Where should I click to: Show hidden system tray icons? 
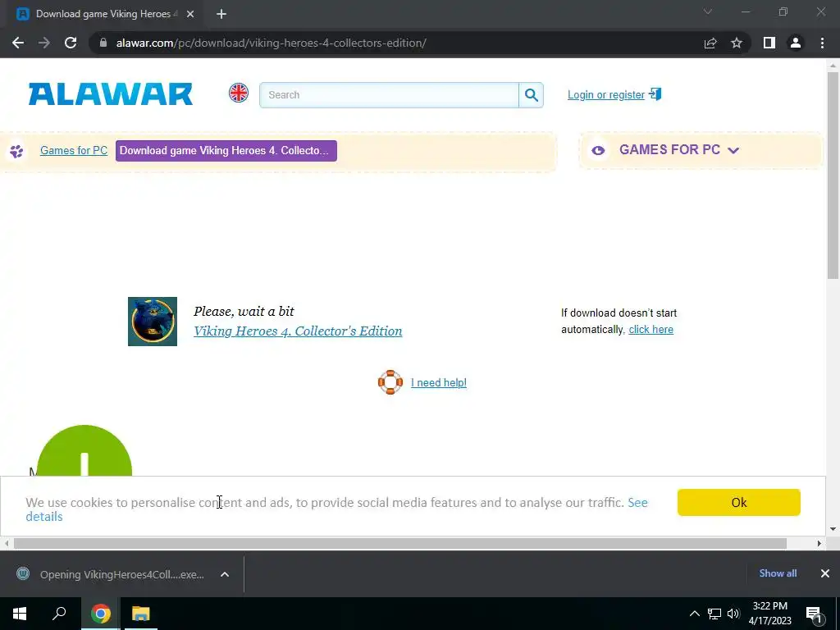pyautogui.click(x=694, y=614)
